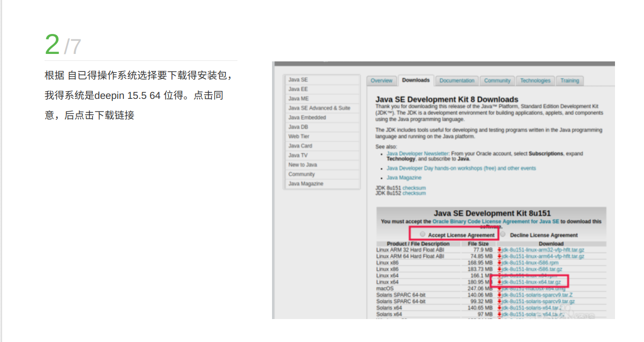Open the Documentation tab

(x=456, y=81)
